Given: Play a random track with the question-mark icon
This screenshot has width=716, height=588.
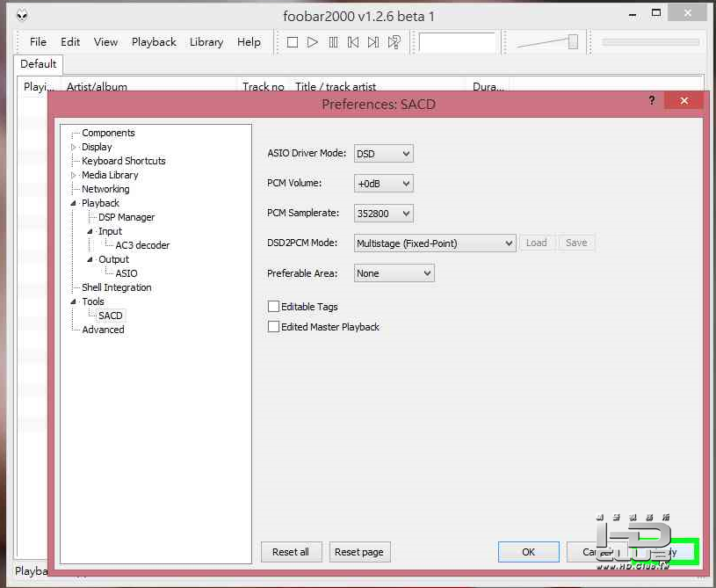Looking at the screenshot, I should click(394, 42).
